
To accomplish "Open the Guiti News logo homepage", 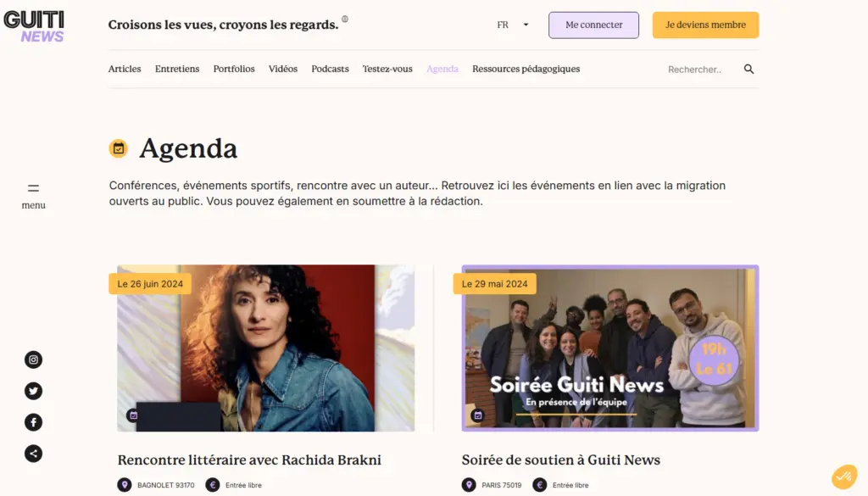I will pyautogui.click(x=34, y=26).
